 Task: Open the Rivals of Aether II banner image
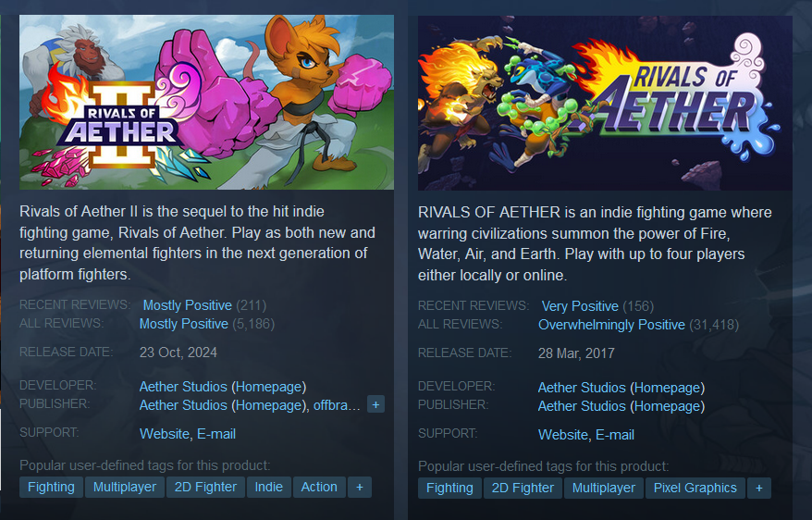pyautogui.click(x=206, y=102)
